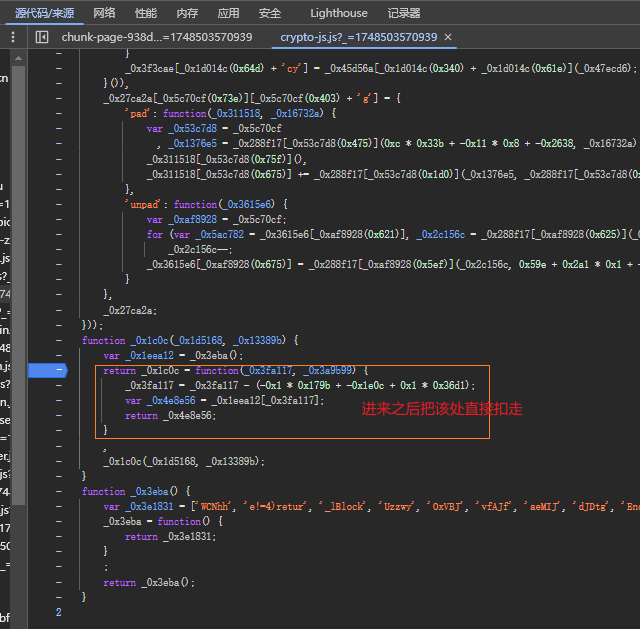640x629 pixels.
Task: Open the 源代码/来源 panel tab
Action: click(44, 13)
